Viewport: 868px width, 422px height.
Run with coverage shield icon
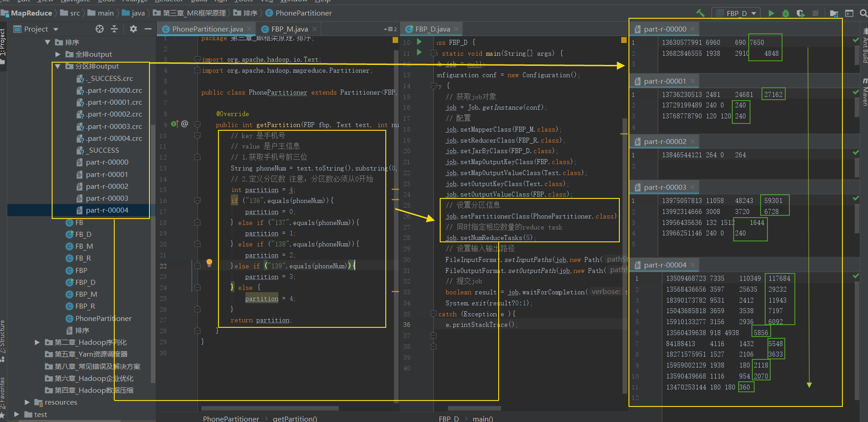coord(800,13)
